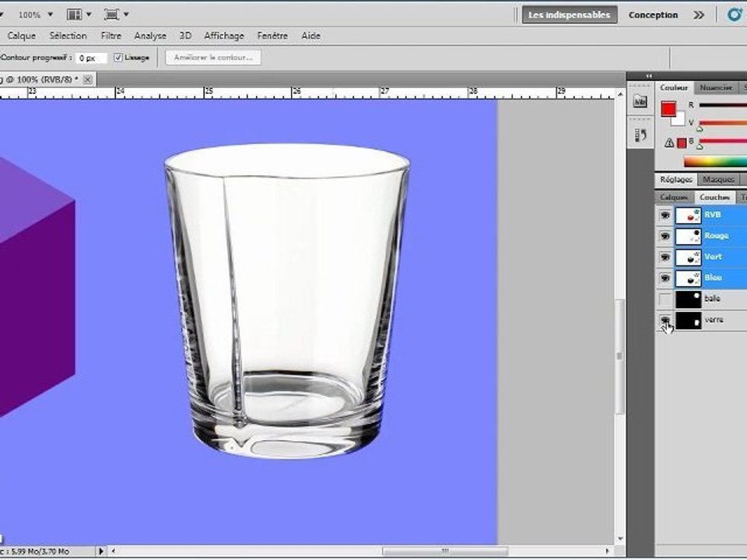Toggle the verre channel visibility eye
Image resolution: width=747 pixels, height=560 pixels.
coord(665,320)
